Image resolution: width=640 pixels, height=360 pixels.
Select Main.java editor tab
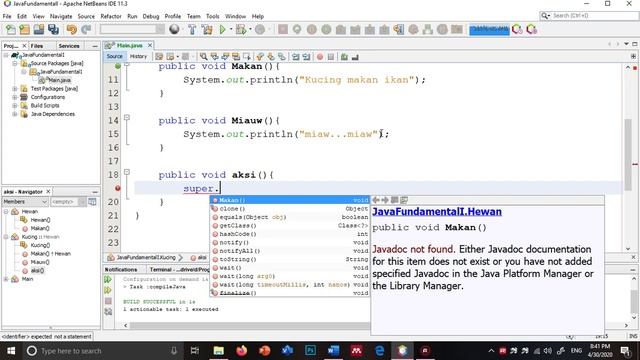click(129, 45)
